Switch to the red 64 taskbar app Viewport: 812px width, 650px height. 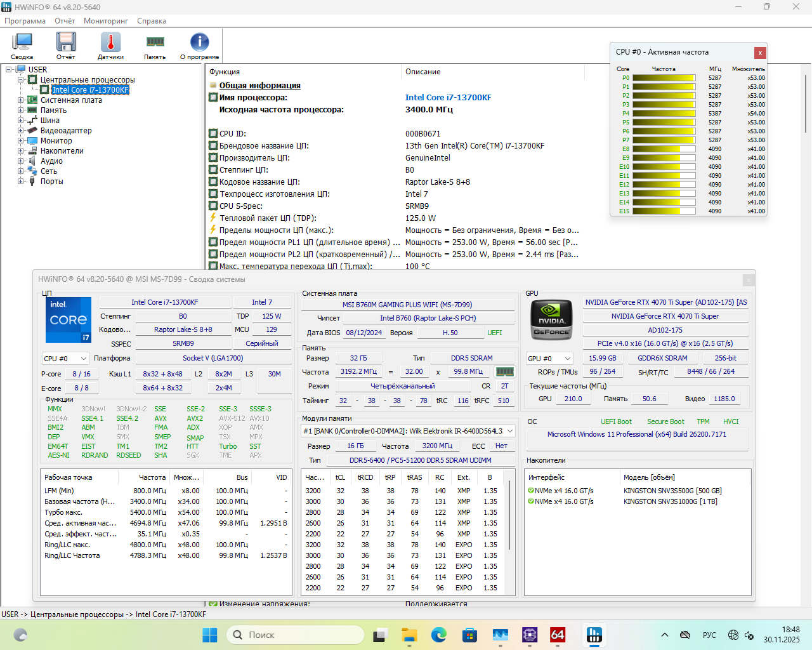(558, 635)
